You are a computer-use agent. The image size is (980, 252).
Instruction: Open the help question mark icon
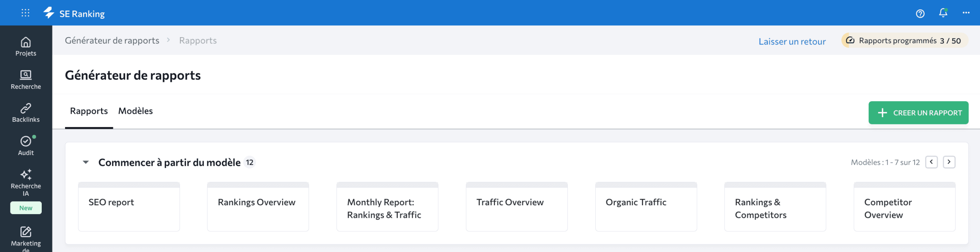click(x=920, y=14)
